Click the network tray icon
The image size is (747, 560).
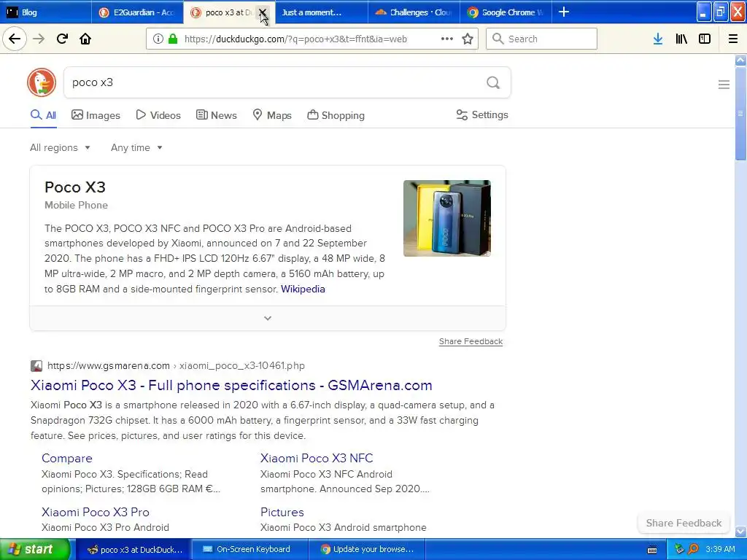click(679, 549)
